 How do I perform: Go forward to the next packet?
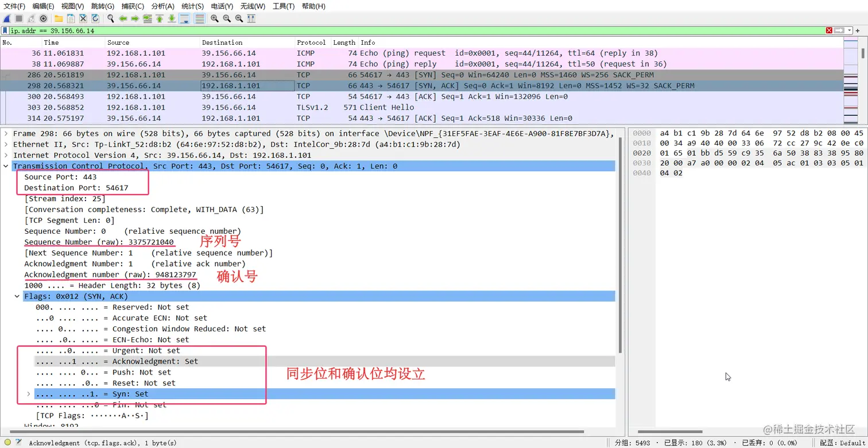(135, 18)
